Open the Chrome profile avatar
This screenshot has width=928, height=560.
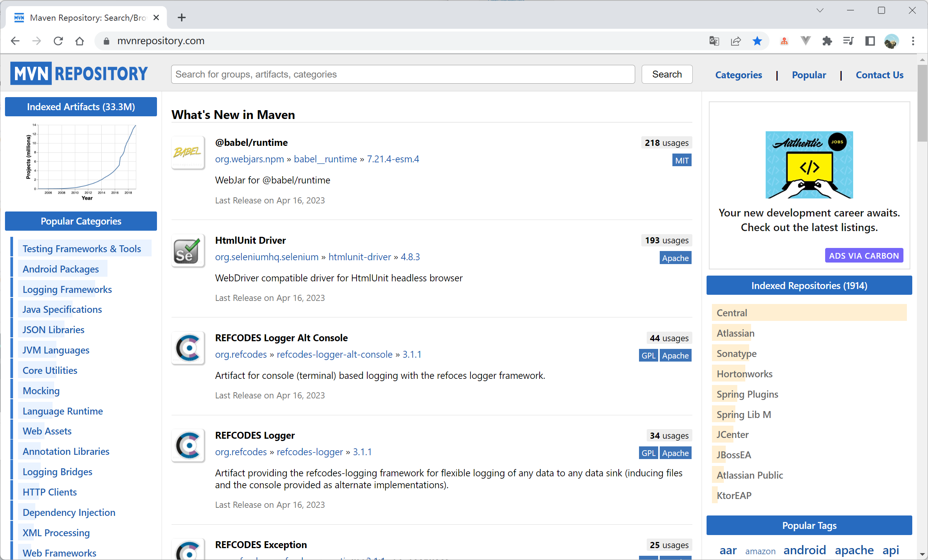[892, 41]
